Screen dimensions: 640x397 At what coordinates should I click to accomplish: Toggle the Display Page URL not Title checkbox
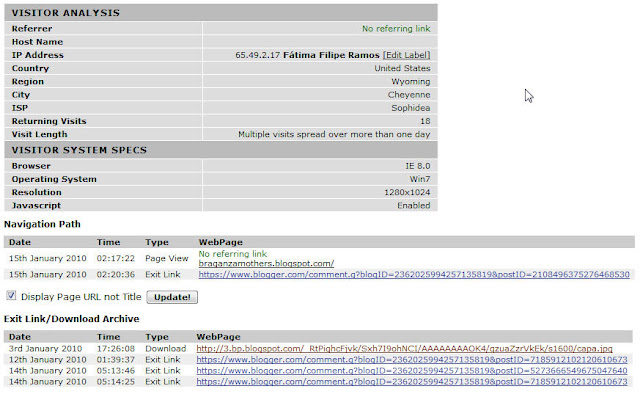tap(11, 295)
